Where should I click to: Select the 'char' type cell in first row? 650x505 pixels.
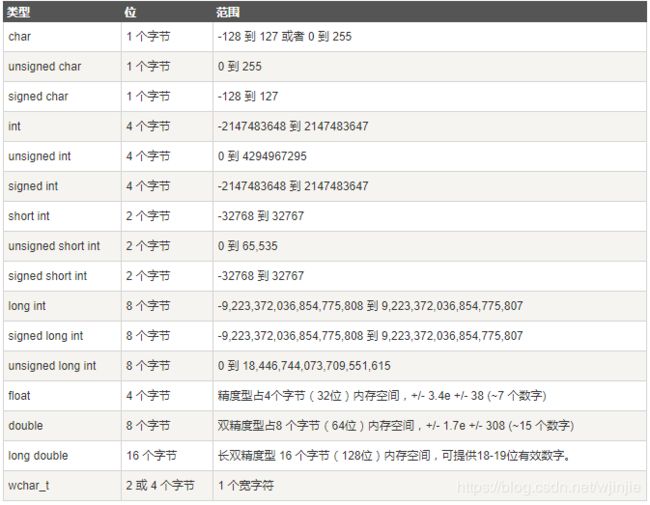coord(62,36)
